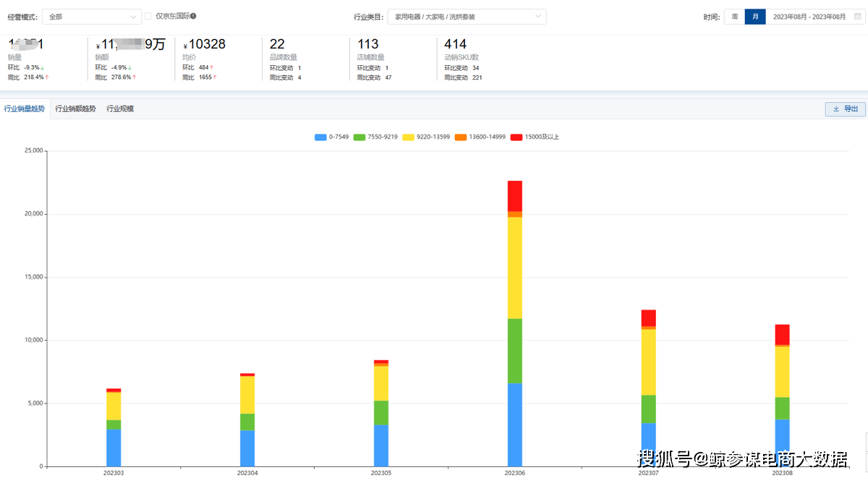Open the date range picker 2023年08月

[808, 17]
